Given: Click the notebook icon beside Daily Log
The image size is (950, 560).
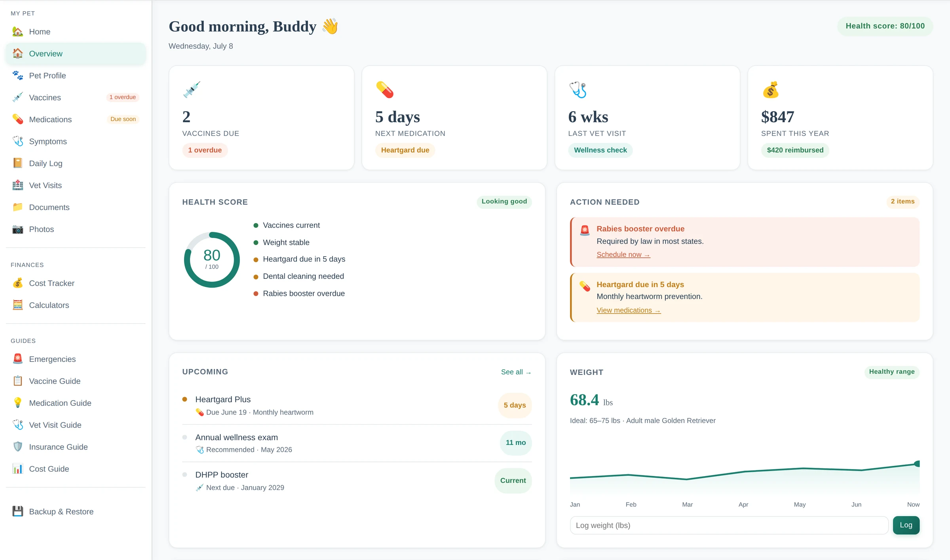Looking at the screenshot, I should tap(17, 163).
